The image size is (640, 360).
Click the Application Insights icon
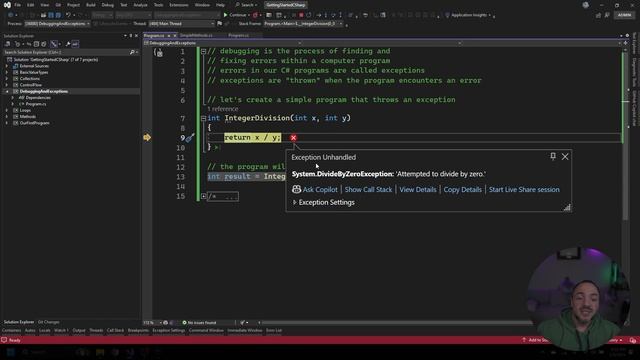[x=447, y=15]
